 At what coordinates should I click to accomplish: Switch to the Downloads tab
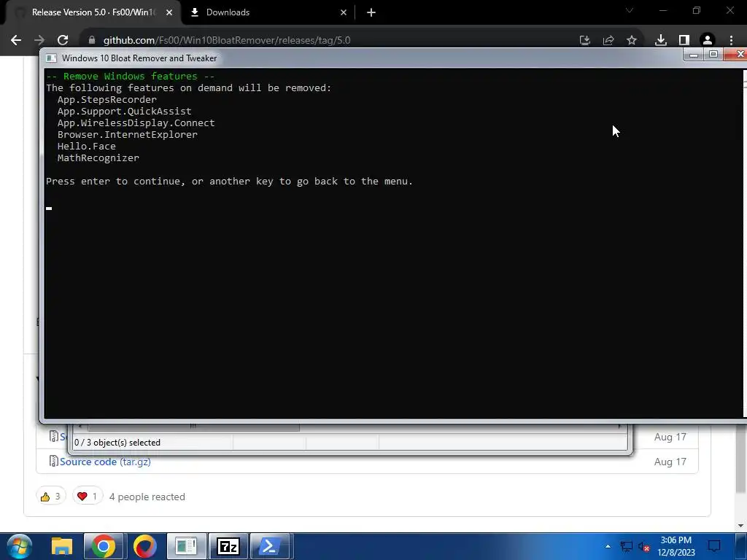click(x=267, y=12)
